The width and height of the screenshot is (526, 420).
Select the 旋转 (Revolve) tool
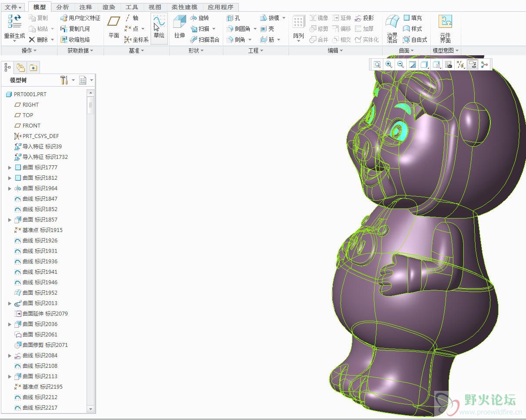pyautogui.click(x=200, y=18)
